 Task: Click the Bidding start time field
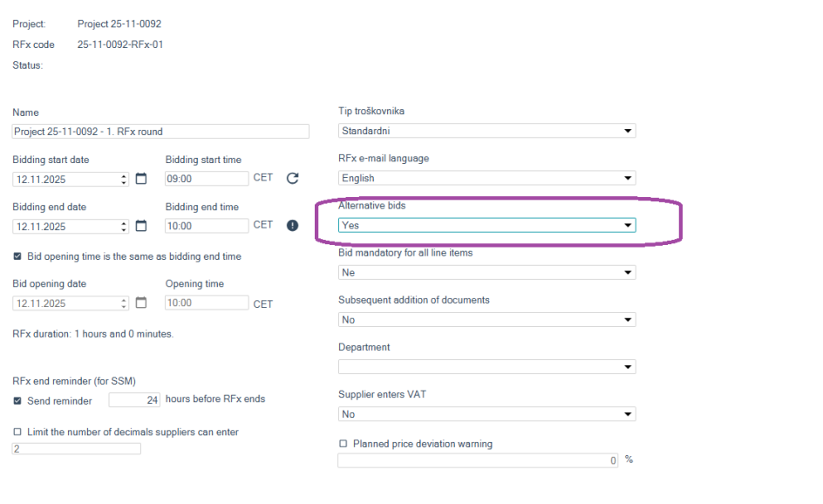click(206, 179)
